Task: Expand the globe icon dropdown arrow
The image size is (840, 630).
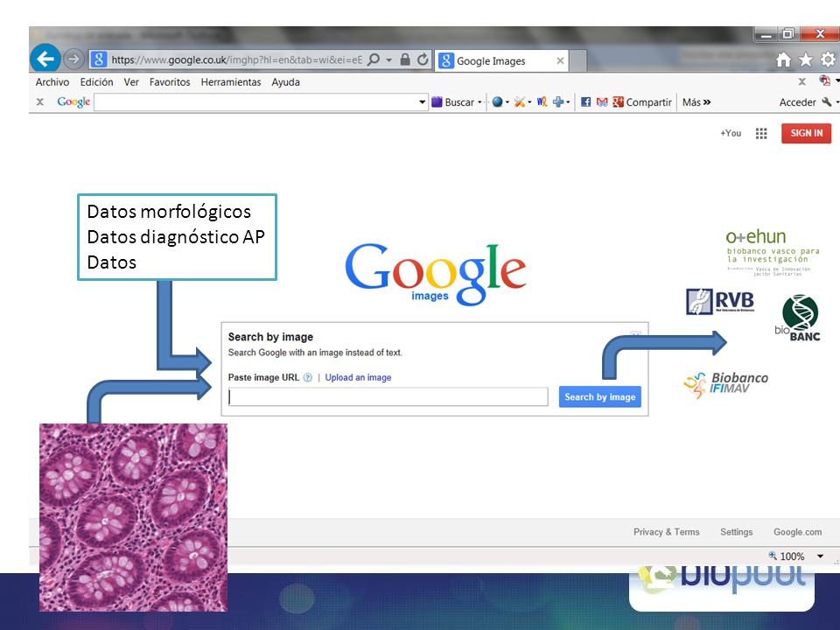Action: pos(507,101)
